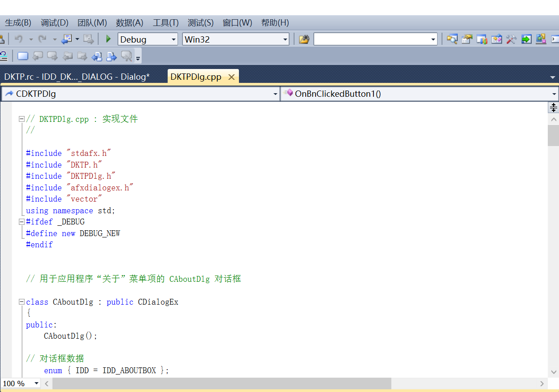The height and width of the screenshot is (392, 559).
Task: Open the 测试(S) menu
Action: click(201, 22)
